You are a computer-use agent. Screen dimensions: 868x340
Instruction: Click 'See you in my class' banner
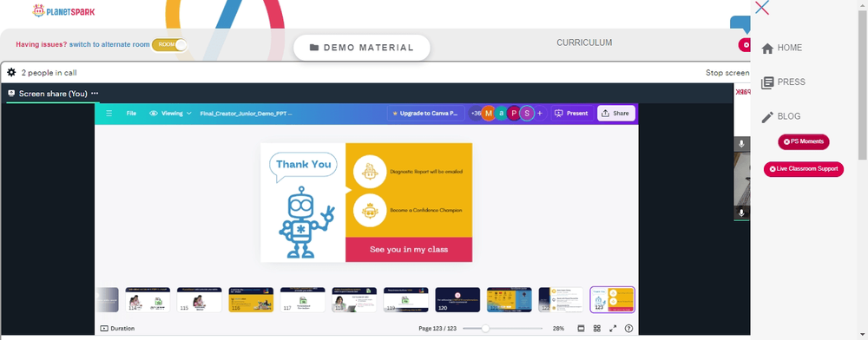(x=409, y=249)
